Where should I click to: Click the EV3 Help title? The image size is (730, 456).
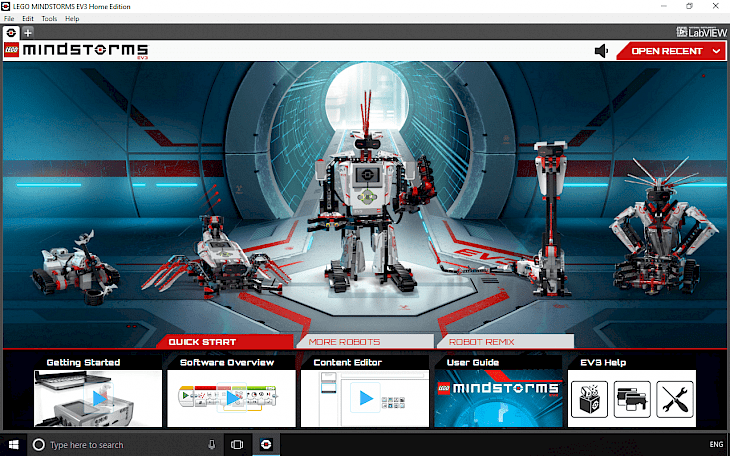click(603, 362)
